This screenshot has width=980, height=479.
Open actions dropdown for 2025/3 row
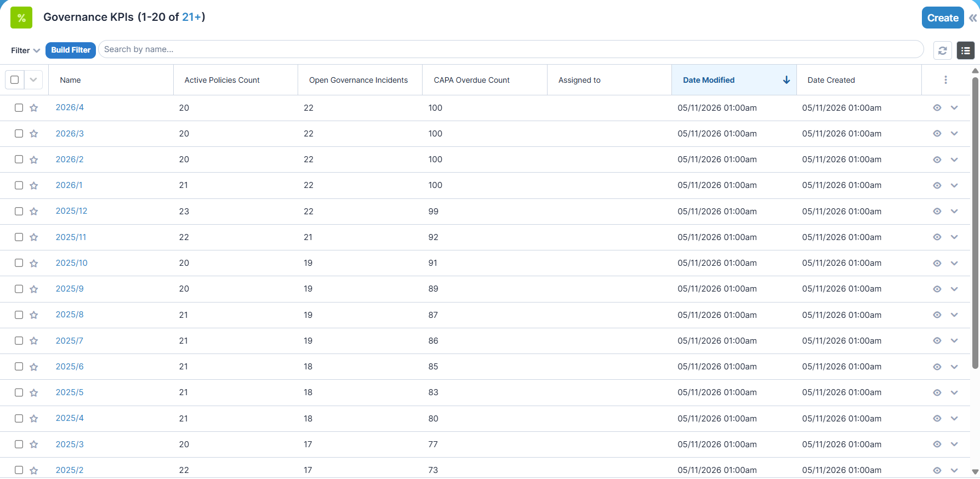click(954, 444)
